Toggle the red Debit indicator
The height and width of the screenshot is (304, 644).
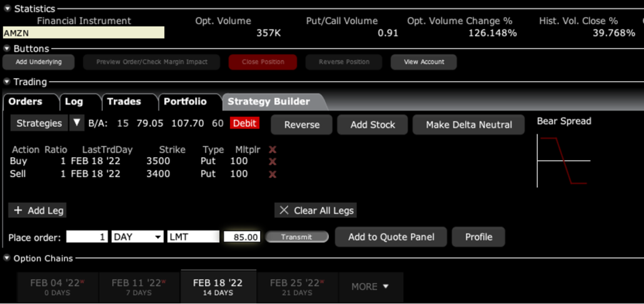click(x=245, y=123)
